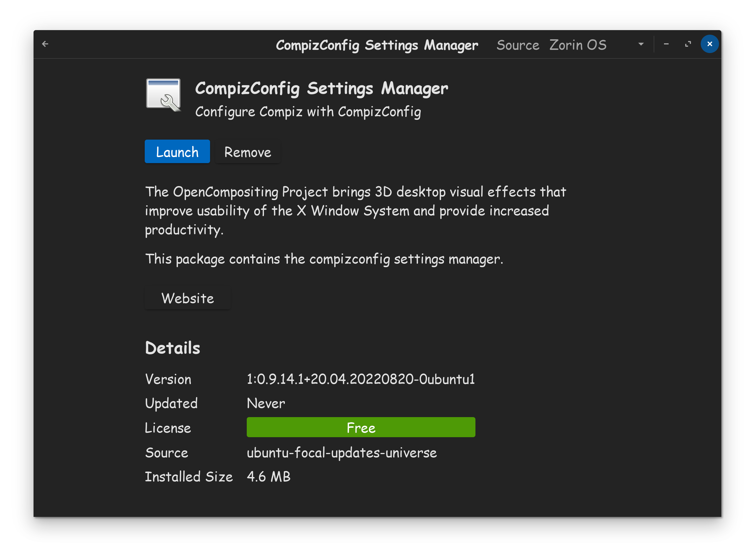Click the sentence about compizconfig settings manager package

(324, 259)
